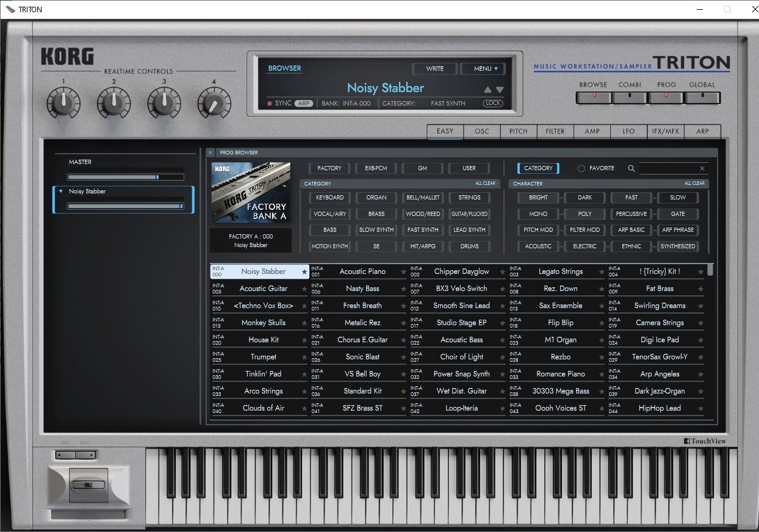The width and height of the screenshot is (759, 532).
Task: Toggle the SYNTHESIZED character filter
Action: [x=678, y=246]
